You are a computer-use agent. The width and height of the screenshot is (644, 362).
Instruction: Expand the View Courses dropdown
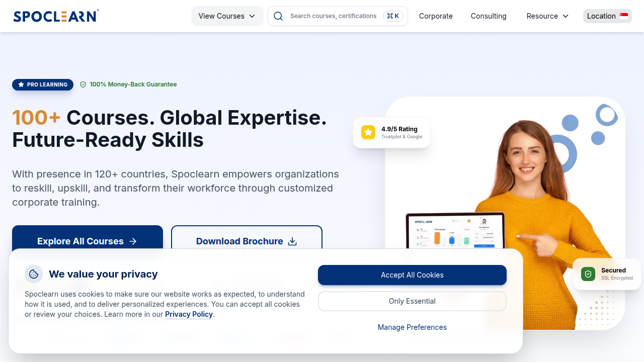click(x=227, y=16)
